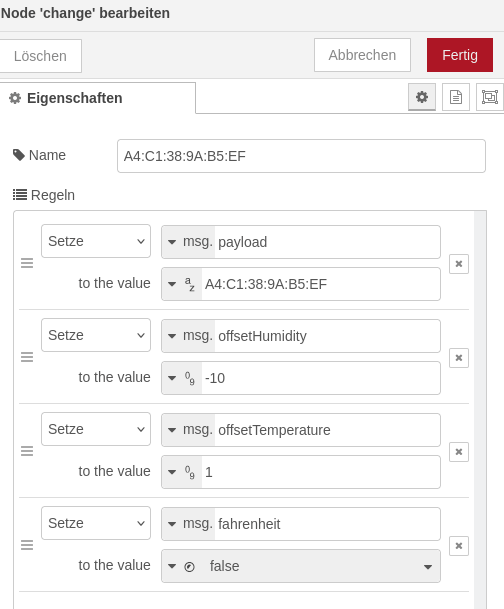Screen dimensions: 504x609
Task: Click the rules list vertical scrollbar
Action: 480,410
